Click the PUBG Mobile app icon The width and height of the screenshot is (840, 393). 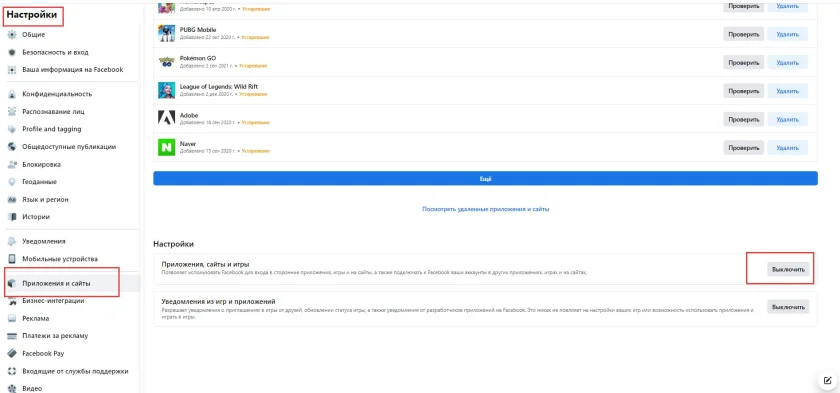click(167, 33)
